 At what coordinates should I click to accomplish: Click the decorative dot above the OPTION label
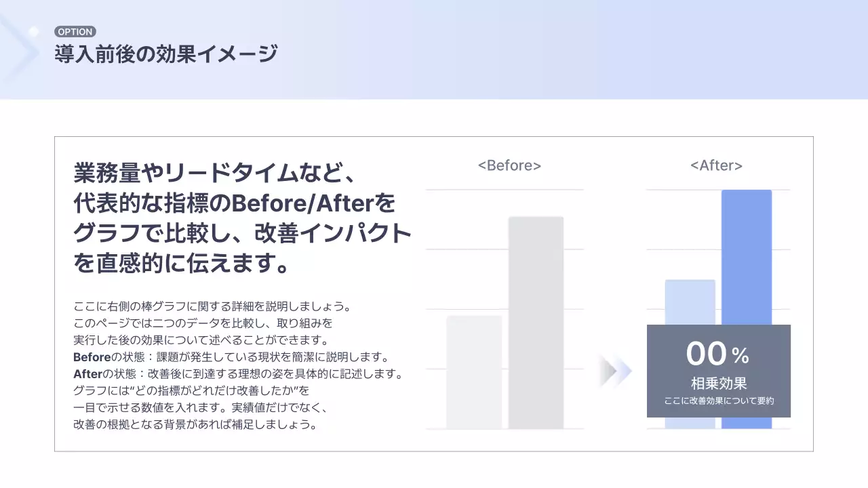pos(35,30)
